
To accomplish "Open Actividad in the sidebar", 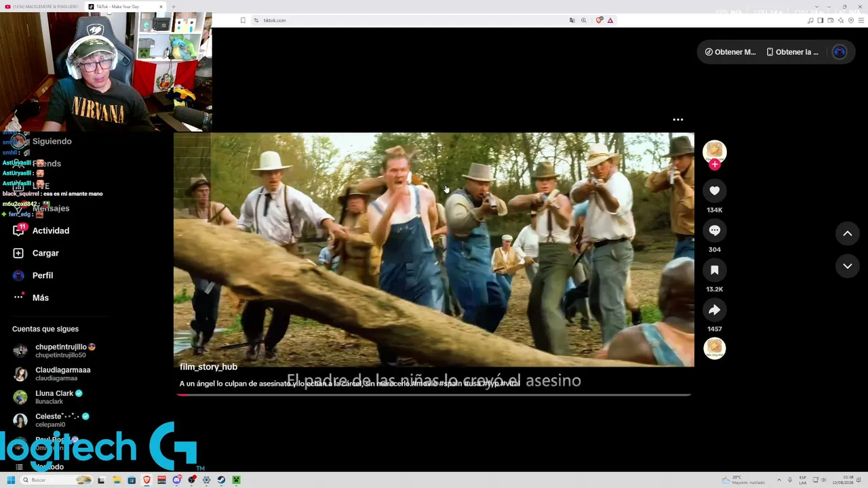I will click(x=51, y=230).
